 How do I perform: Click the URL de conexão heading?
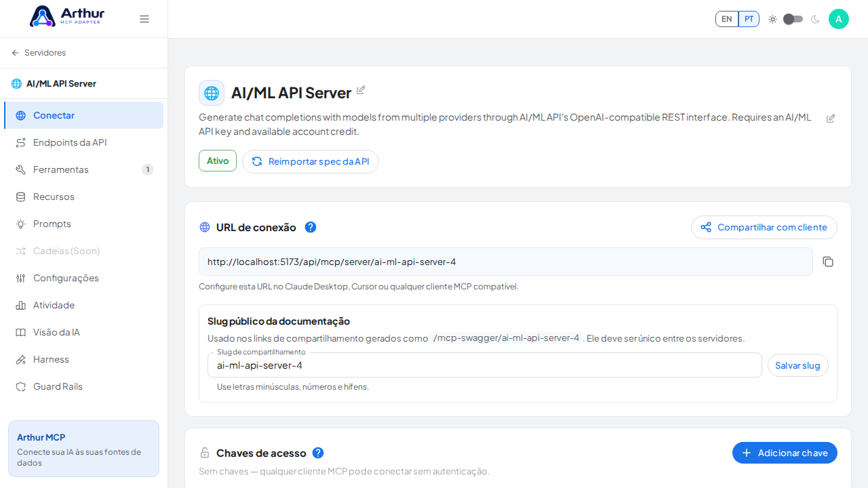point(256,227)
